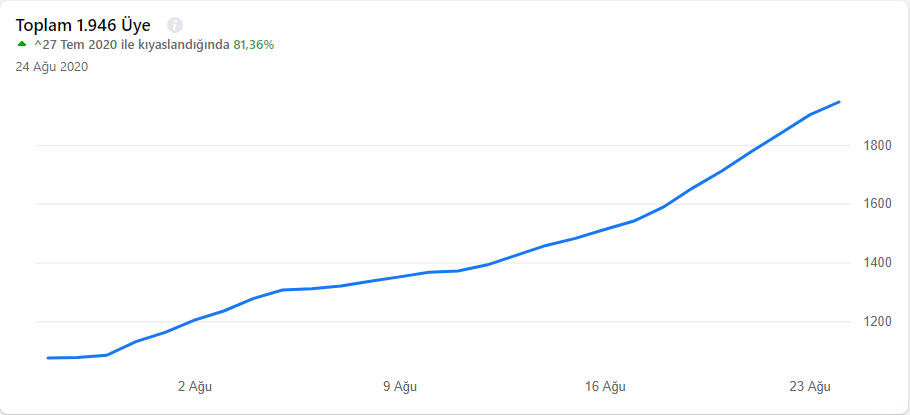Click the line's final point at top right
910x415 pixels.
[x=839, y=102]
